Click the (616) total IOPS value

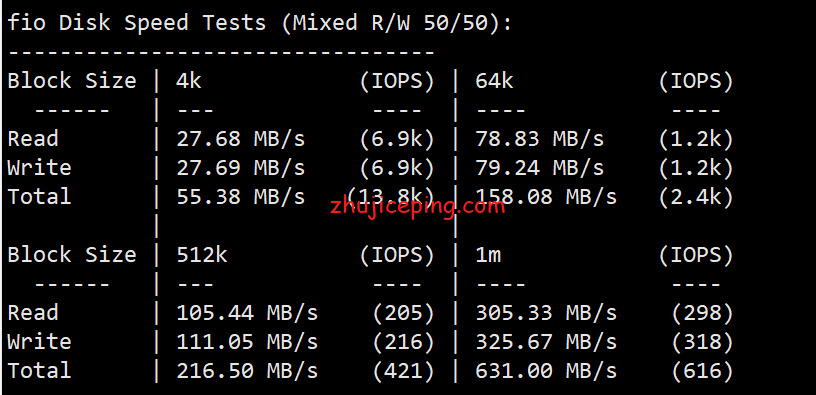[703, 371]
